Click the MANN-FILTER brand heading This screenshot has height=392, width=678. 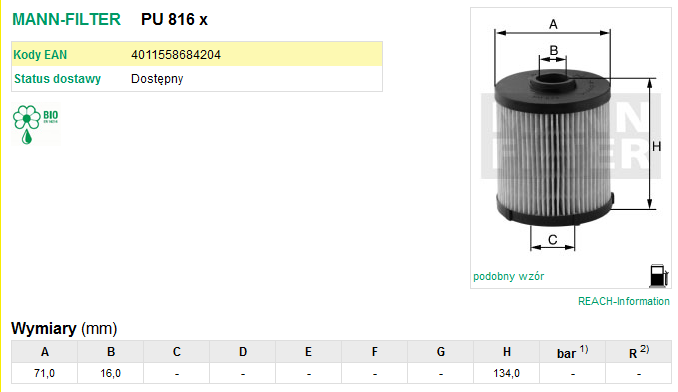(67, 19)
